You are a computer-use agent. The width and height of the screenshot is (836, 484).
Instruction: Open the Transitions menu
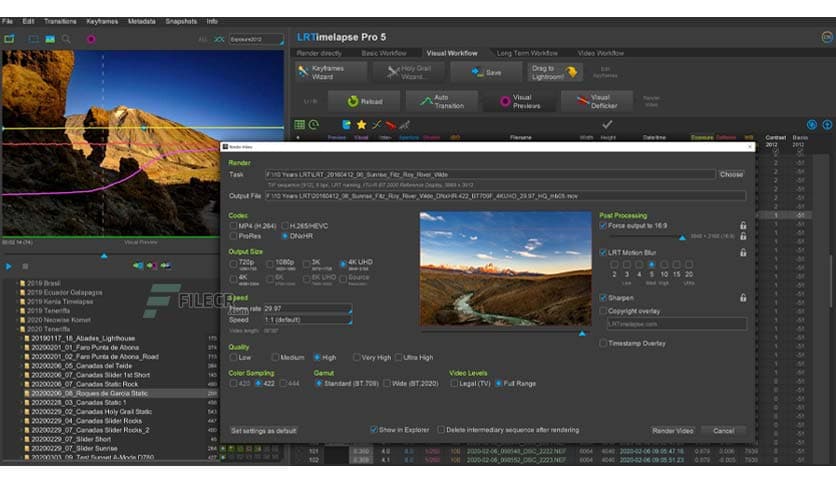60,21
